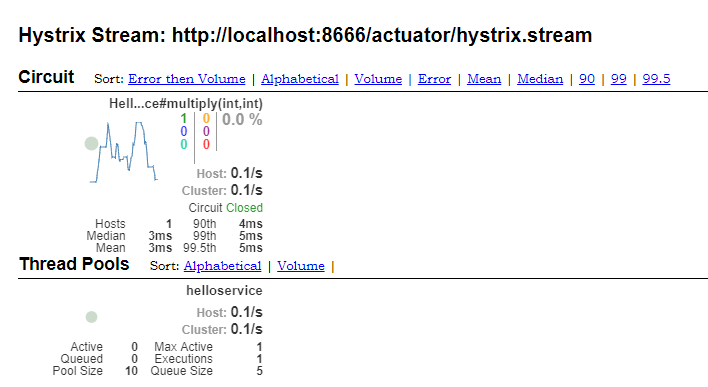This screenshot has height=387, width=708.
Task: Click the Max Active value 1
Action: click(259, 347)
